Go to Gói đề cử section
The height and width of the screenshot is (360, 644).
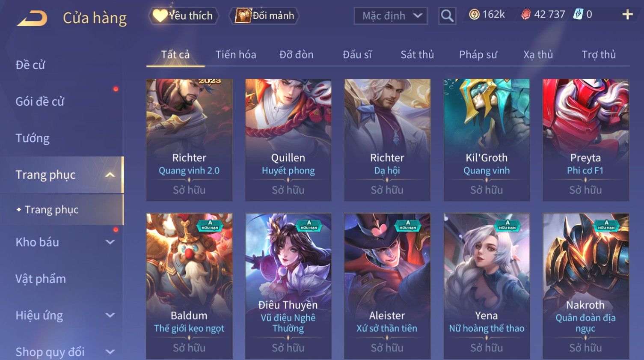[40, 101]
